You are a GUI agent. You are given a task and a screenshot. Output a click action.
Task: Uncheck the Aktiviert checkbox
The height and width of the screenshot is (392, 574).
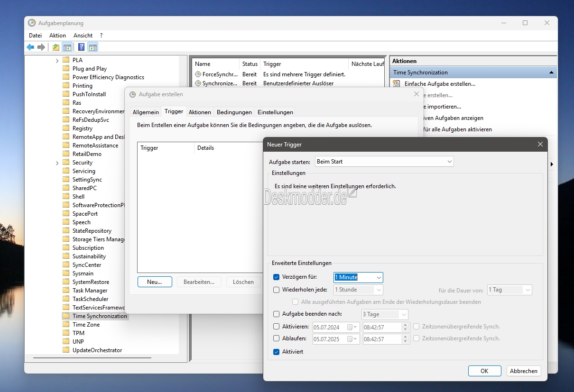click(277, 352)
